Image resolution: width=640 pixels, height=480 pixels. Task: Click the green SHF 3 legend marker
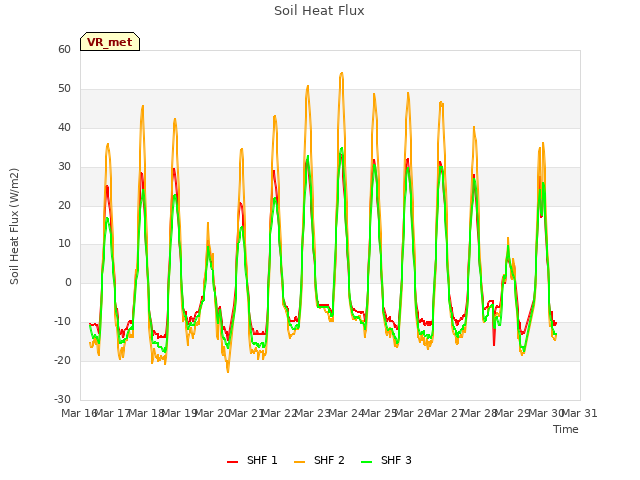[367, 462]
